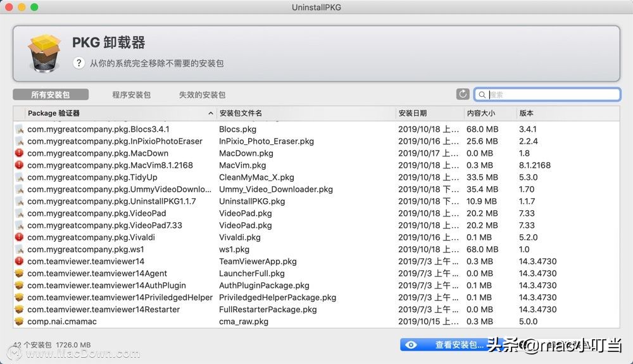Click the CleanMyMac_X.pkg file name
The height and width of the screenshot is (364, 633).
coord(256,177)
